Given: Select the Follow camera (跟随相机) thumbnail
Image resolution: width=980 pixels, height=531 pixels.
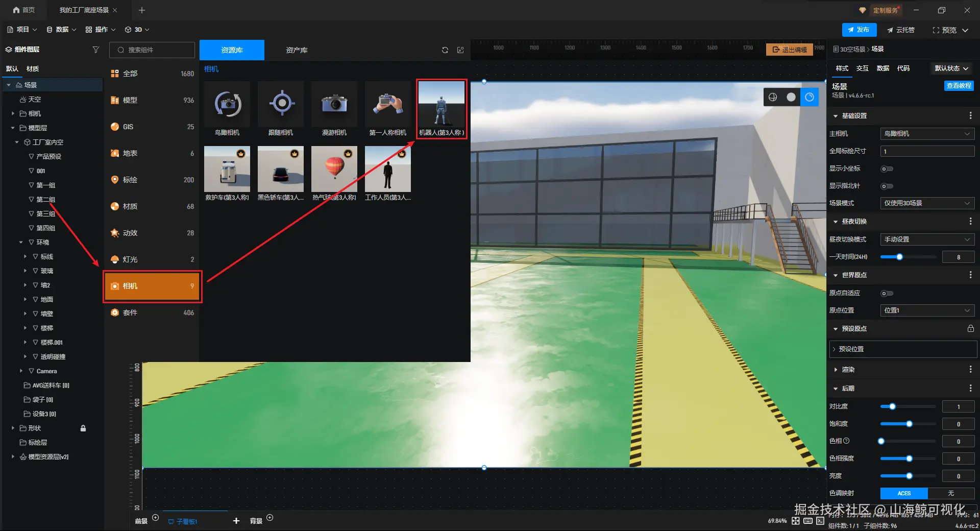Looking at the screenshot, I should point(281,104).
